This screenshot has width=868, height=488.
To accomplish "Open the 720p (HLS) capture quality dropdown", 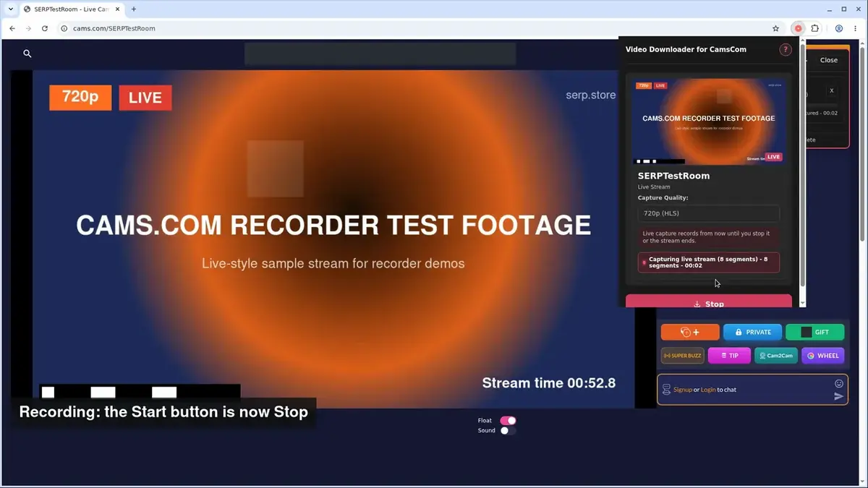I will [709, 213].
